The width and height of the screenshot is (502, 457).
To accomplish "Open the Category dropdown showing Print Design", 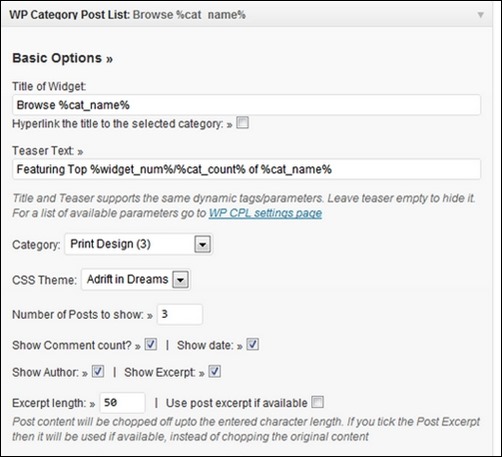I will (x=138, y=244).
